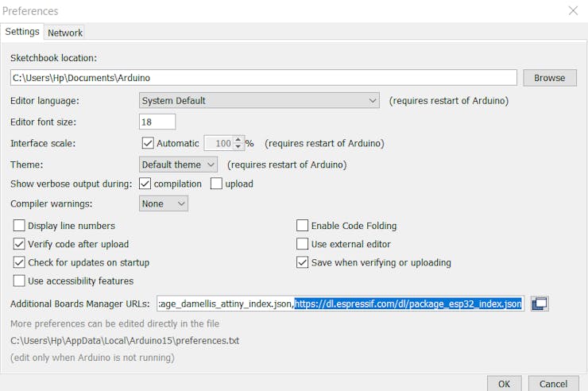Enable verbose output during upload

[216, 184]
